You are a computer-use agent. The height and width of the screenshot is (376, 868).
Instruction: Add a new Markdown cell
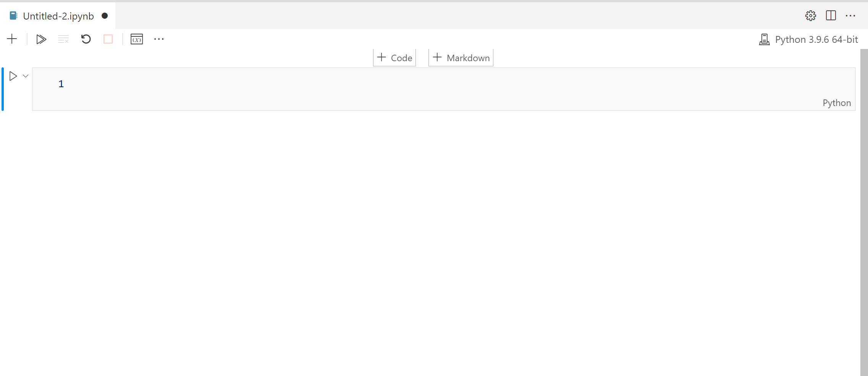click(x=460, y=57)
